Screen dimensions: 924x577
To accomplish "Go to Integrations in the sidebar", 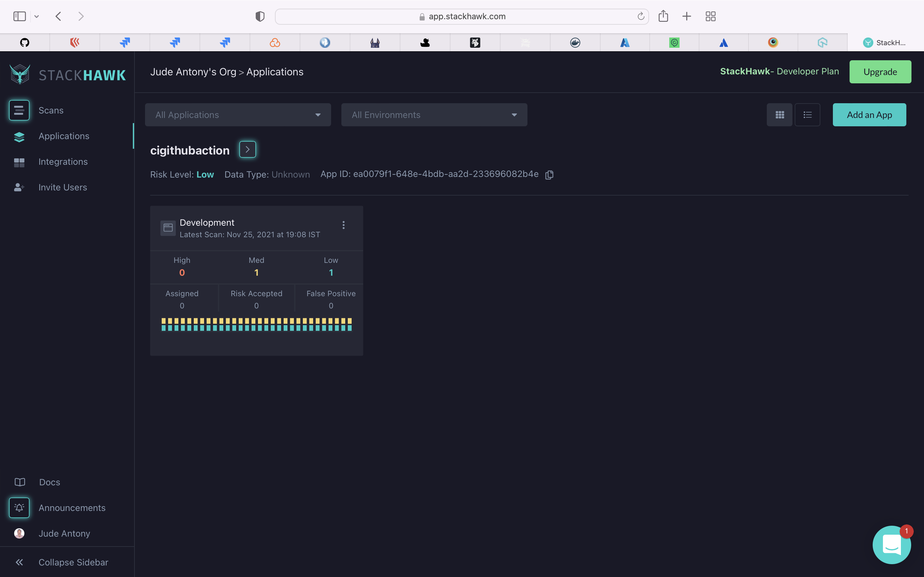I will (x=63, y=162).
